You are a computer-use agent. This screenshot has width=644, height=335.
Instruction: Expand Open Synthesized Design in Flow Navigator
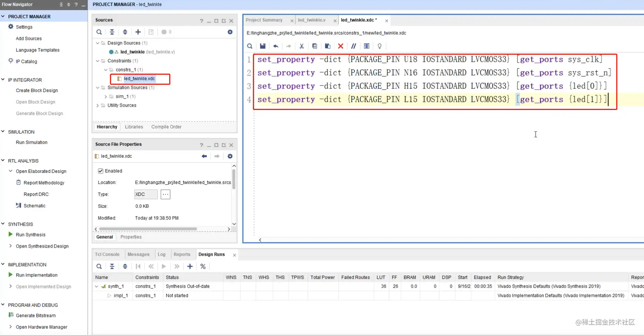[10, 246]
